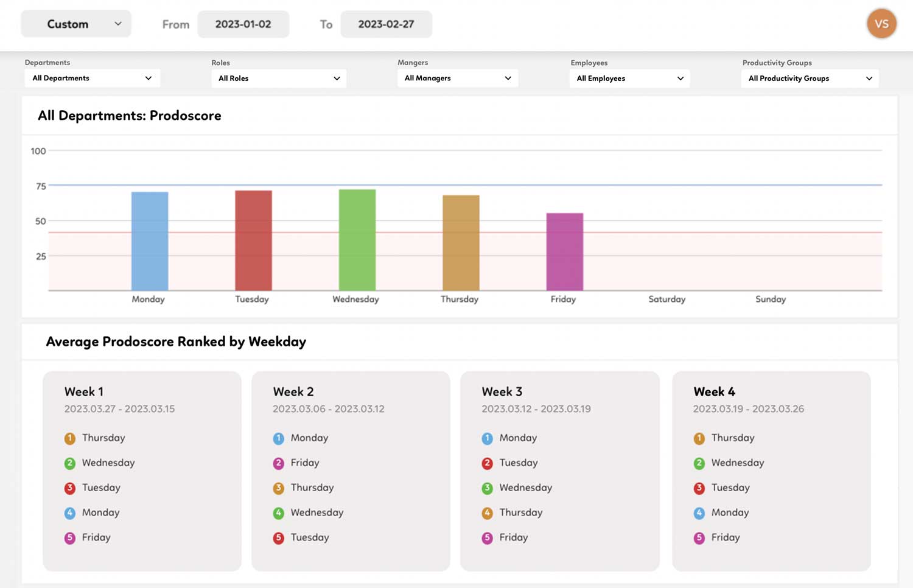Open the All Departments dropdown
This screenshot has width=913, height=588.
coord(91,78)
